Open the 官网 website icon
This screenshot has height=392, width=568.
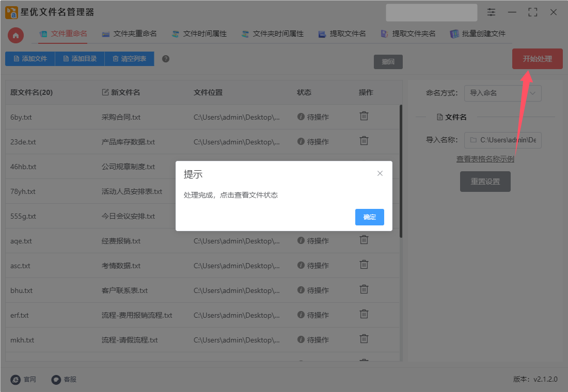coord(15,379)
